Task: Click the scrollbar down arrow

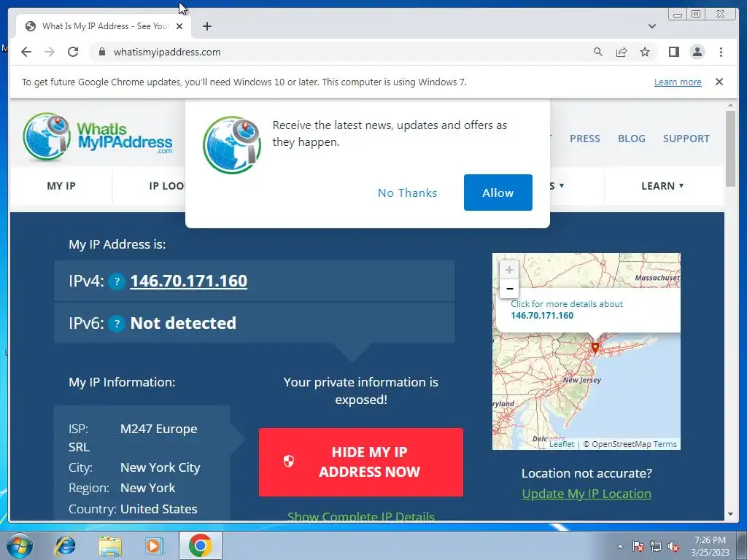Action: point(730,514)
